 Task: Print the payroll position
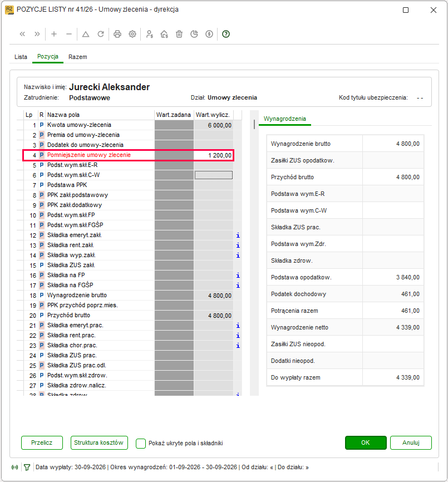117,34
